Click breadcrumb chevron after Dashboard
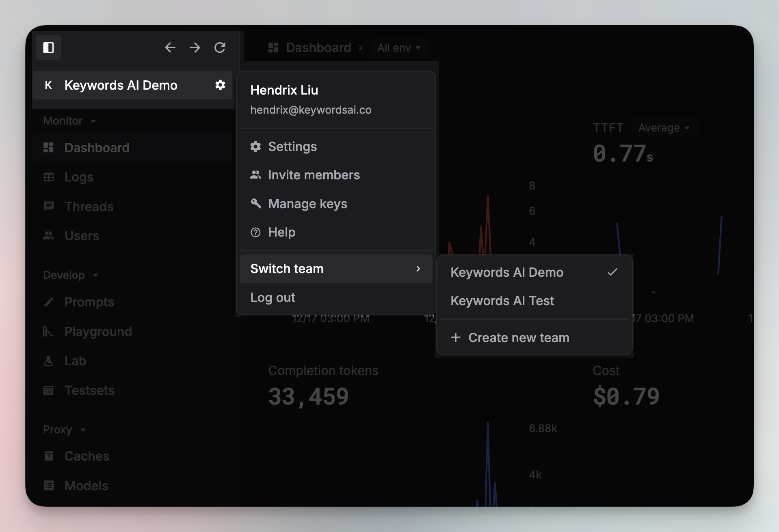779x532 pixels. click(x=360, y=47)
